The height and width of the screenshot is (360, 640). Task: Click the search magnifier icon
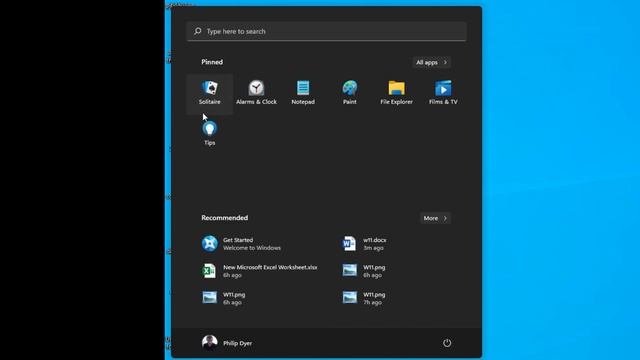pos(198,31)
